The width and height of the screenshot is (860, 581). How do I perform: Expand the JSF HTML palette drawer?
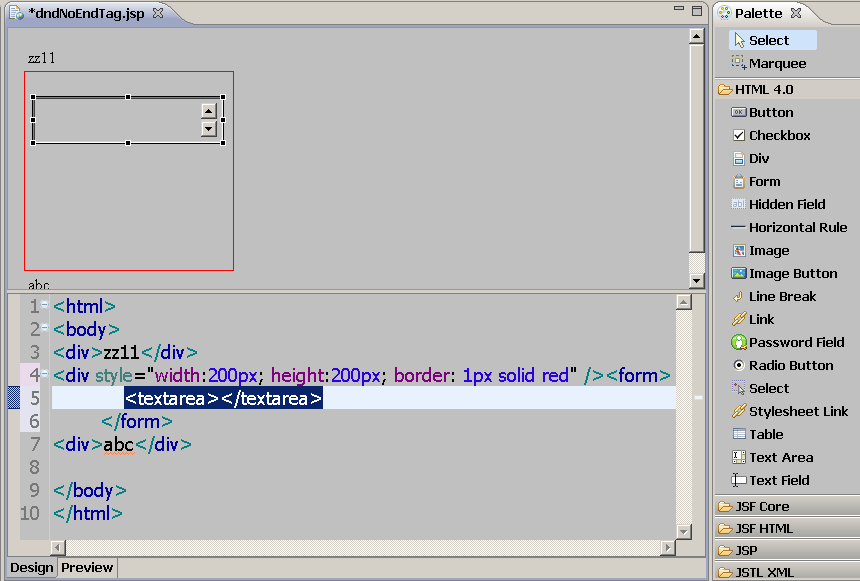[788, 528]
